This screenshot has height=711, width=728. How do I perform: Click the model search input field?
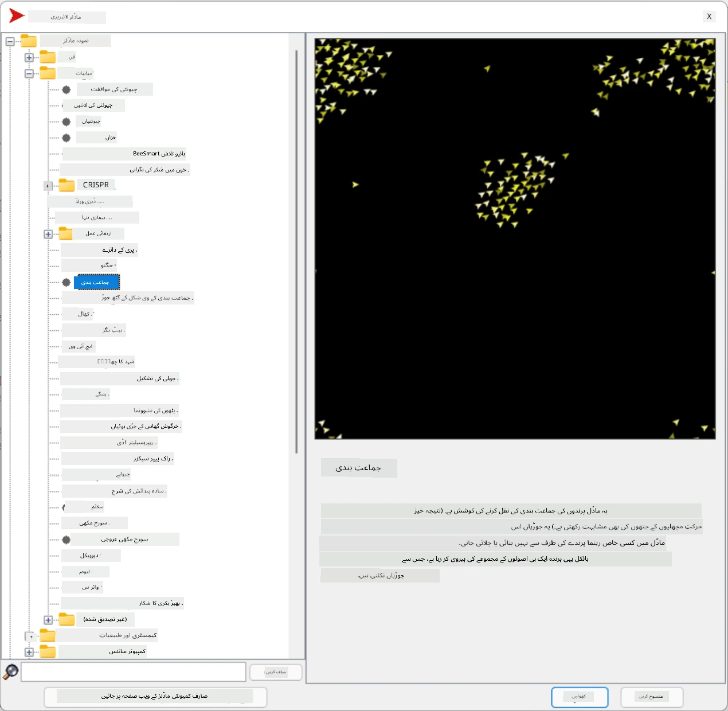point(133,671)
